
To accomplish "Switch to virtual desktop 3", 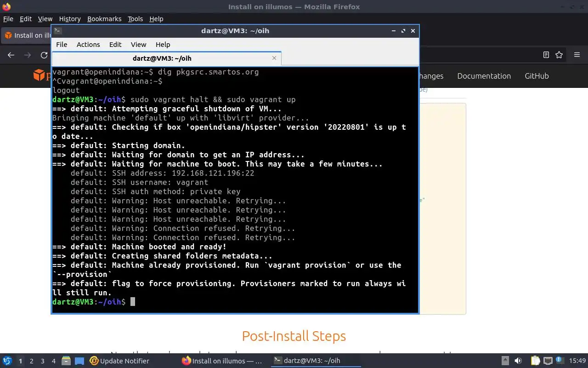I will tap(42, 361).
